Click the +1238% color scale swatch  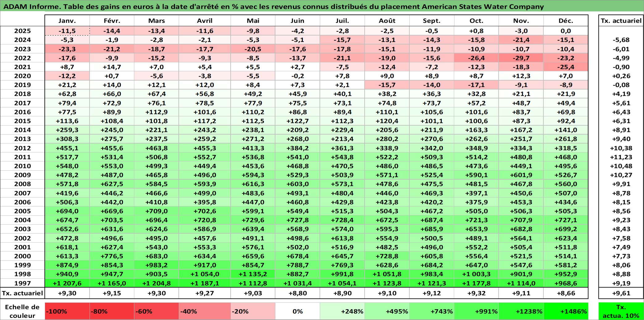[521, 311]
